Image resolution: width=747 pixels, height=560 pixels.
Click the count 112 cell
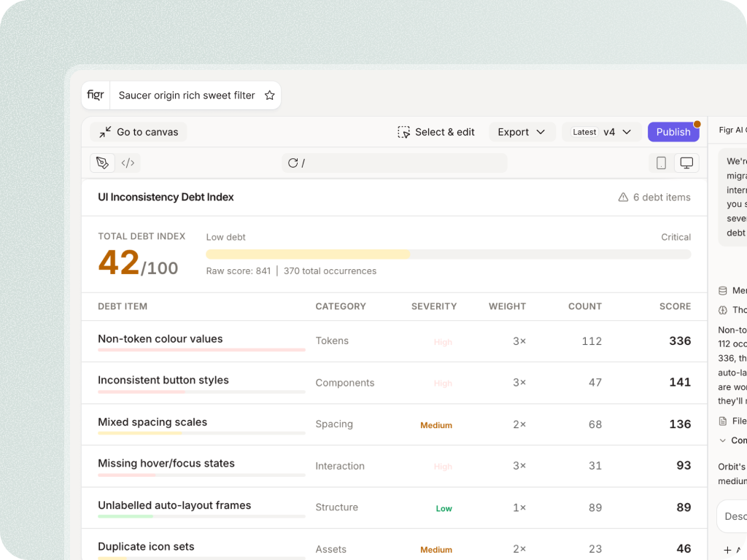tap(592, 341)
